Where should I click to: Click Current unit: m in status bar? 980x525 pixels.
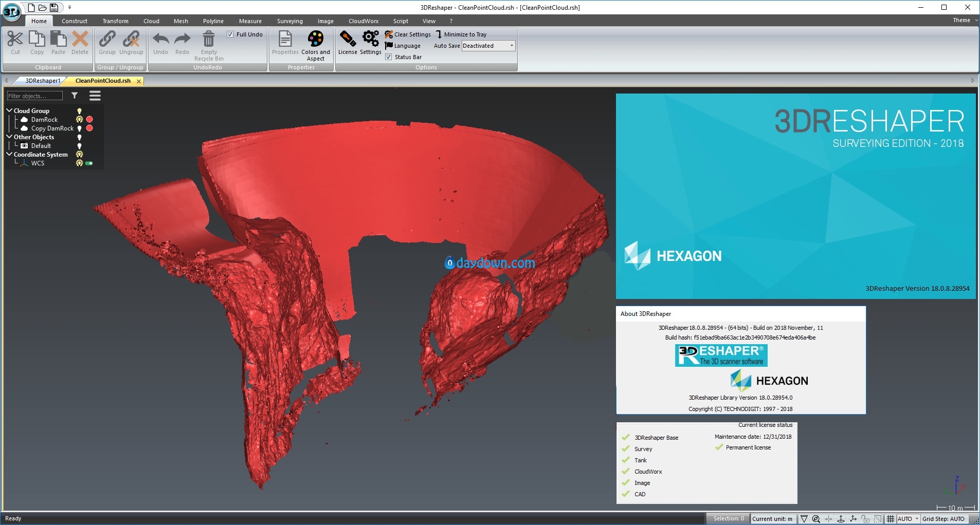(x=772, y=519)
